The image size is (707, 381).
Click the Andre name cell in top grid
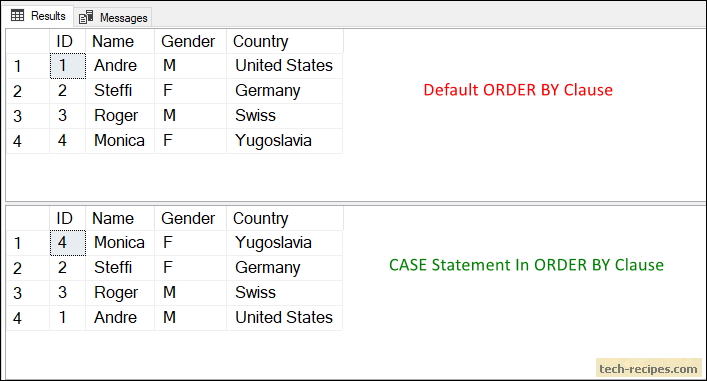click(120, 66)
